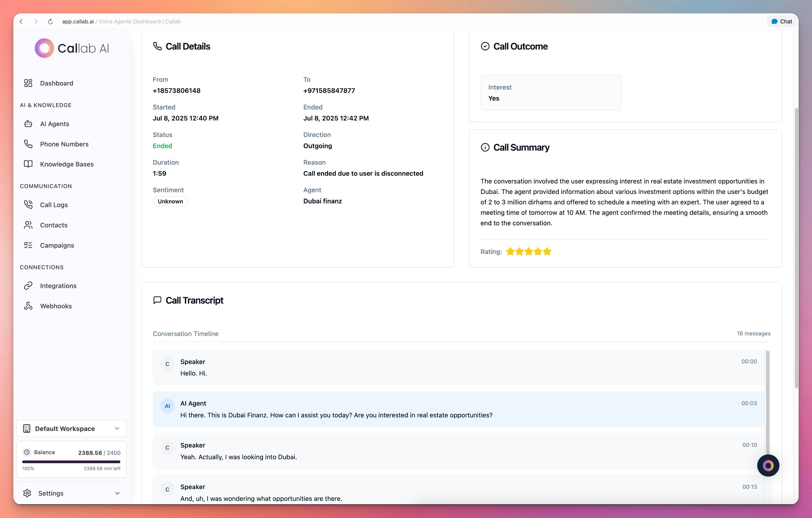Select the To number +971585847877

[x=329, y=90]
